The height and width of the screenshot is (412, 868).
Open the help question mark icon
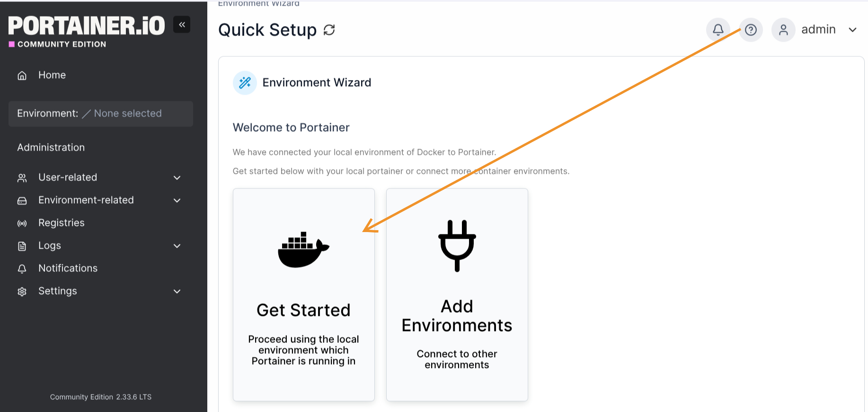coord(751,30)
